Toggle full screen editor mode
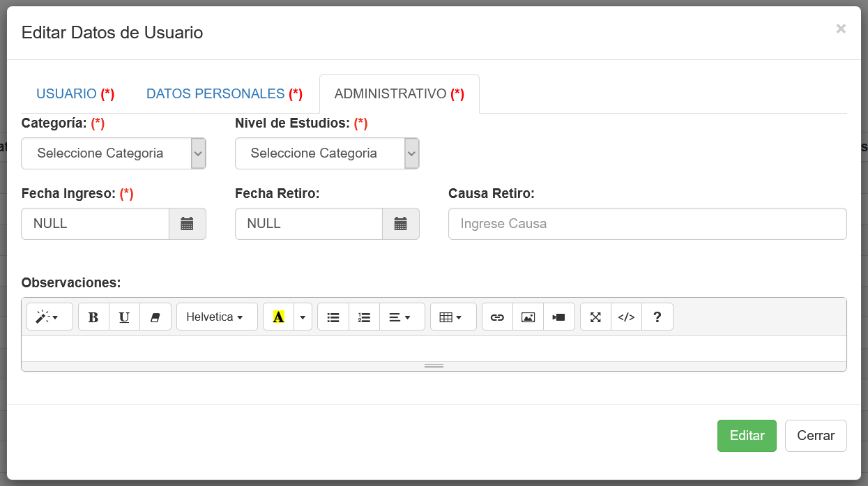Viewport: 868px width, 486px height. pos(595,317)
